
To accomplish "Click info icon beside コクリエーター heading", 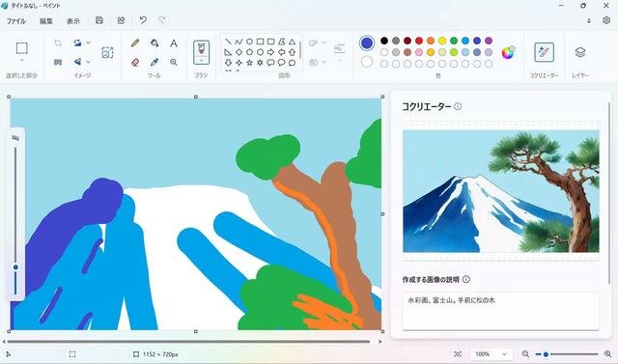I will (458, 106).
